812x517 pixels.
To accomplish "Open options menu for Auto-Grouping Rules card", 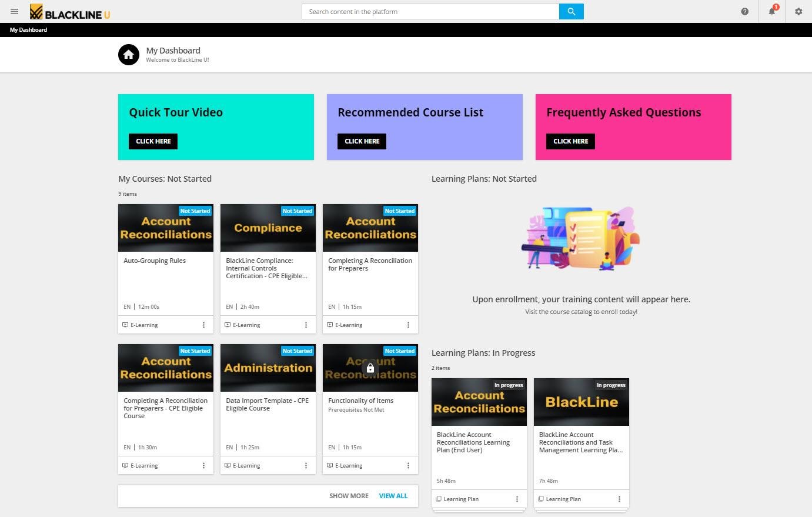I will (204, 325).
